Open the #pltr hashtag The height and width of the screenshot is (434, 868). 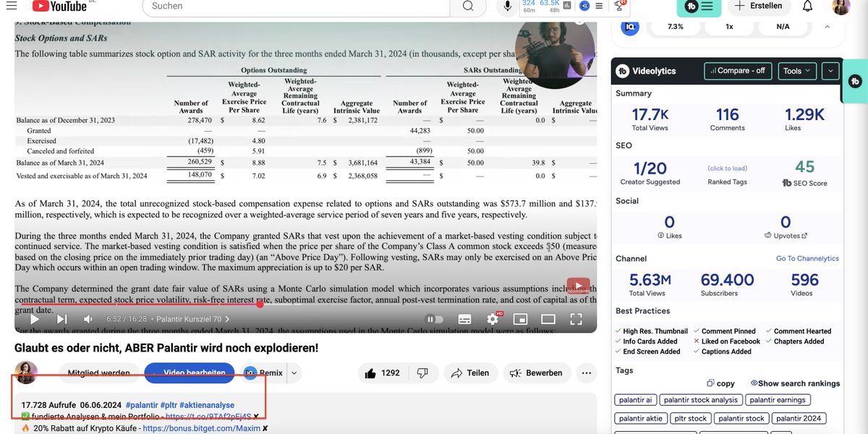[168, 405]
